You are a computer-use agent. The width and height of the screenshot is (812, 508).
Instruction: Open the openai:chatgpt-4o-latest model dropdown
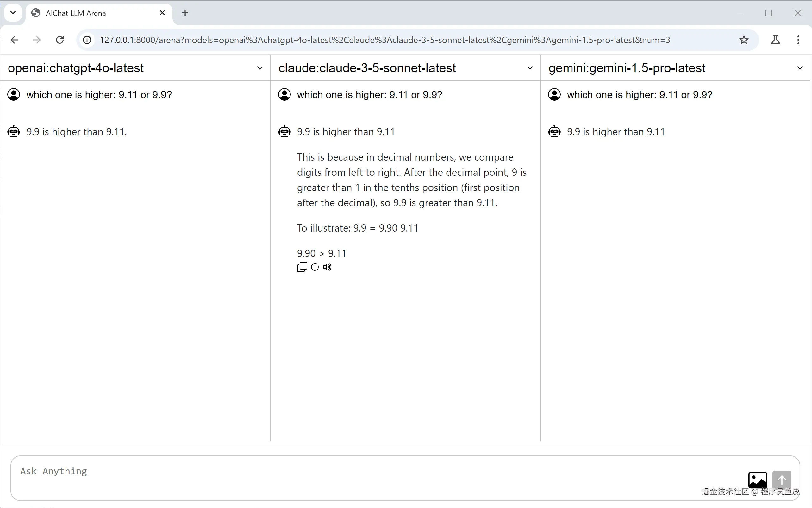[x=259, y=68]
